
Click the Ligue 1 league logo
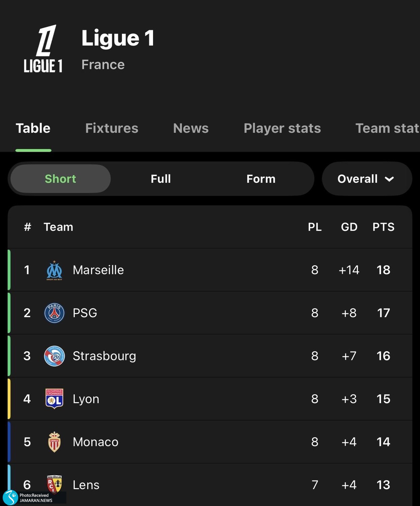(43, 49)
